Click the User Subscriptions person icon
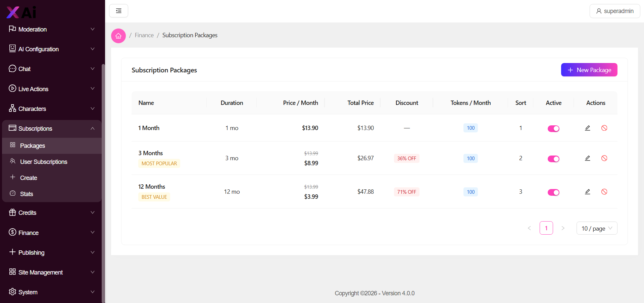Viewport: 644px width, 303px height. pos(13,161)
